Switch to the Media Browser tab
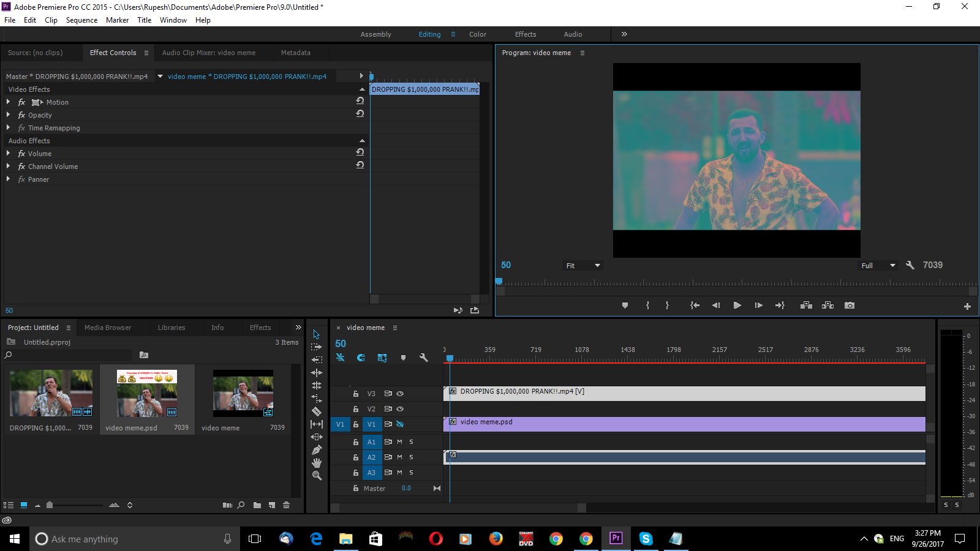This screenshot has width=980, height=551. click(x=108, y=328)
